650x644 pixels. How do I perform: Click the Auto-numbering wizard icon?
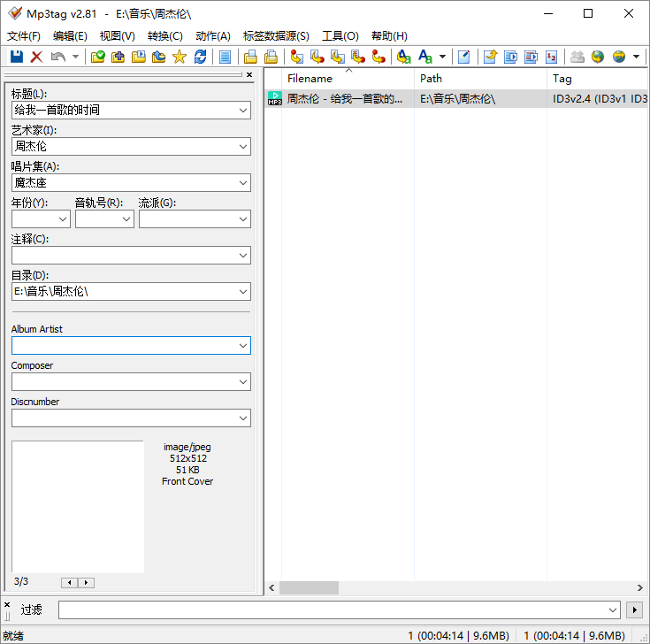pyautogui.click(x=552, y=57)
